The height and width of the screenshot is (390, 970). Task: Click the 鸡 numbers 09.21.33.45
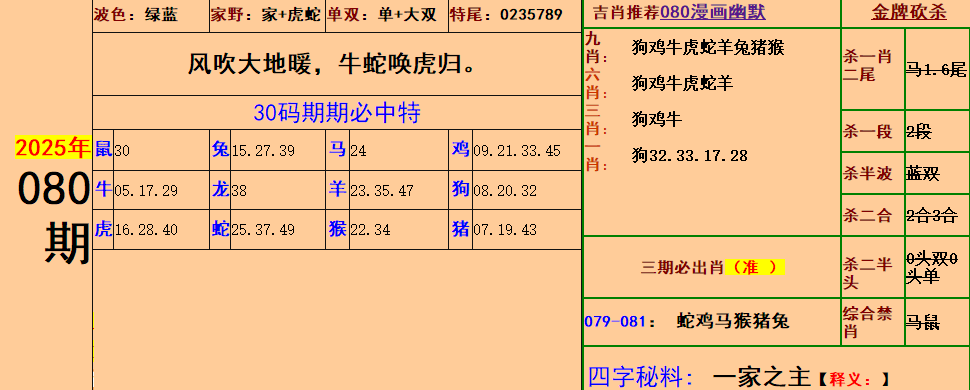517,151
